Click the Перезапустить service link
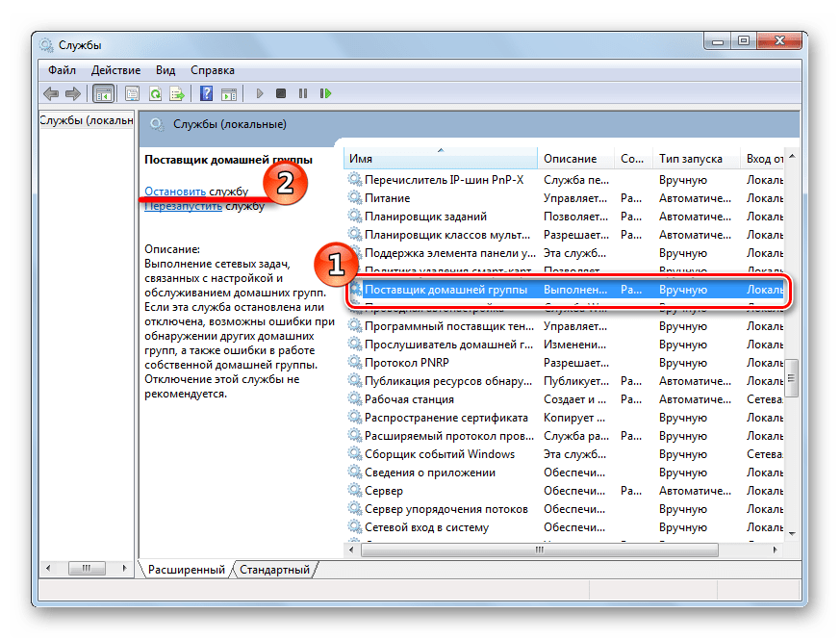The height and width of the screenshot is (639, 840). coord(183,206)
